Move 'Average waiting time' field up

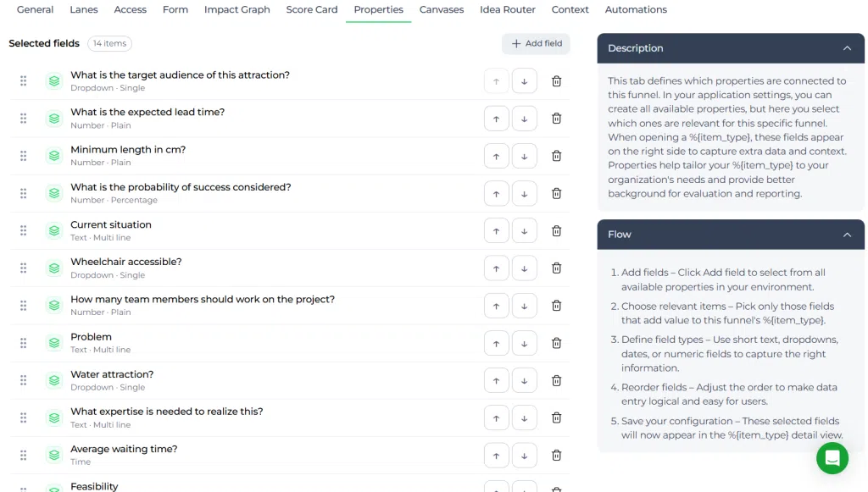pyautogui.click(x=496, y=456)
